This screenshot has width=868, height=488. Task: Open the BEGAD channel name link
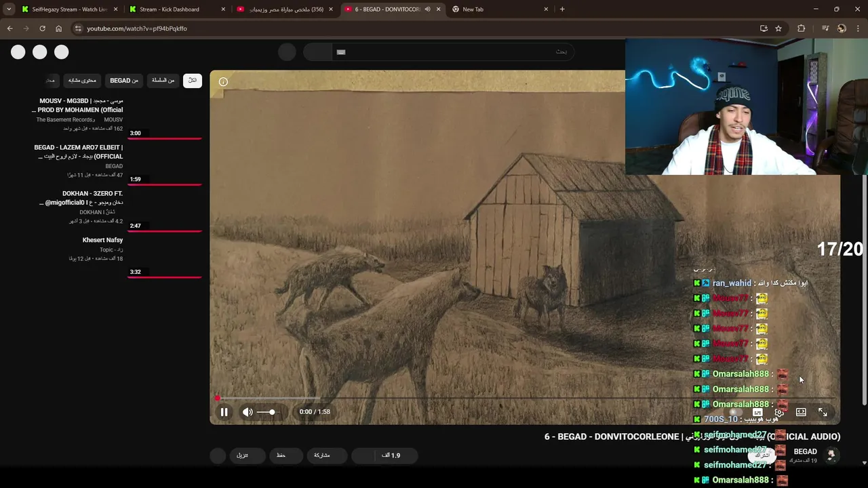pyautogui.click(x=805, y=451)
